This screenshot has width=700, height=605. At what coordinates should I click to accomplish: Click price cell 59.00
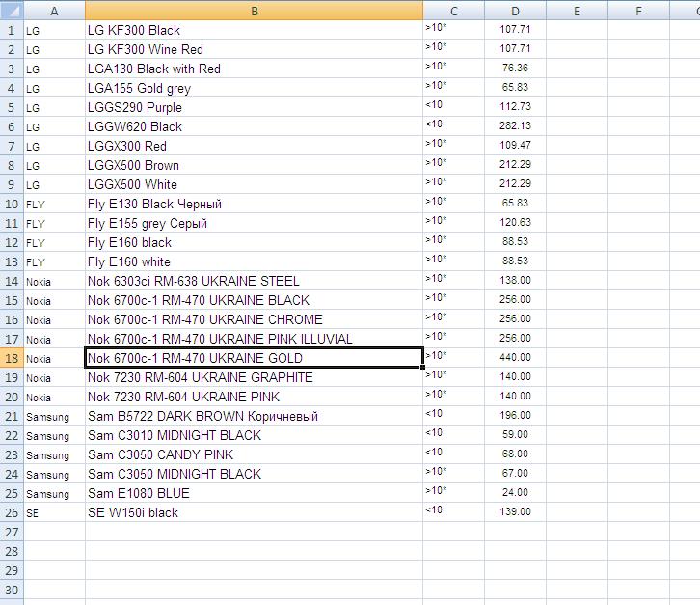tap(515, 435)
